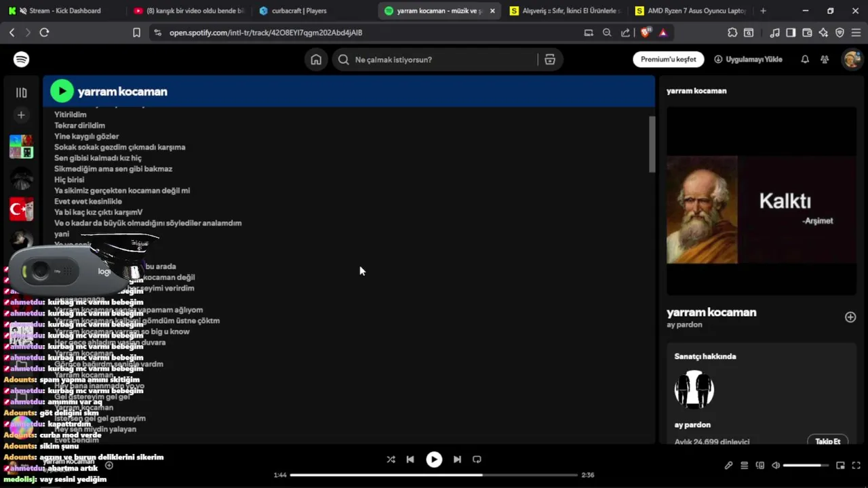The image size is (868, 488).
Task: Close the 'yarram kocaman' Spotify tab
Action: (492, 11)
